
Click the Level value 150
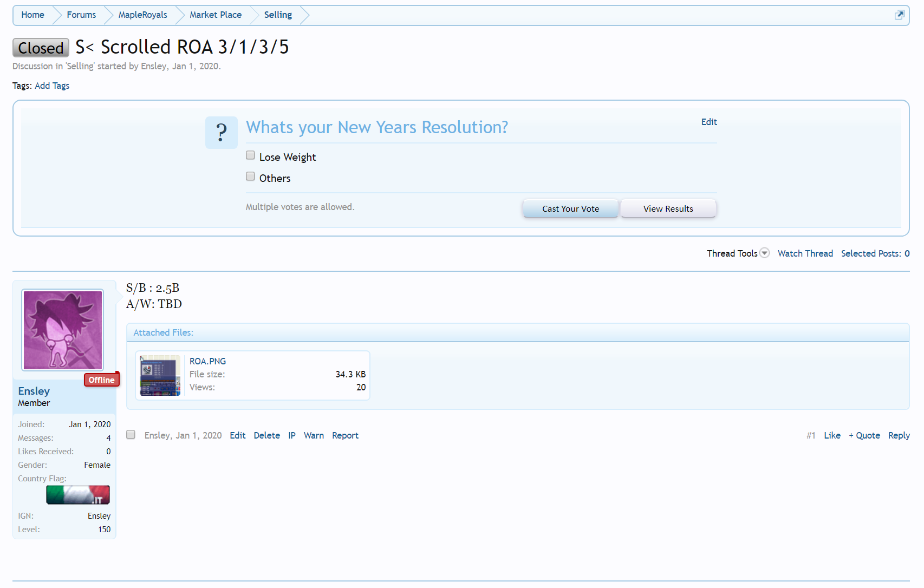(x=104, y=530)
